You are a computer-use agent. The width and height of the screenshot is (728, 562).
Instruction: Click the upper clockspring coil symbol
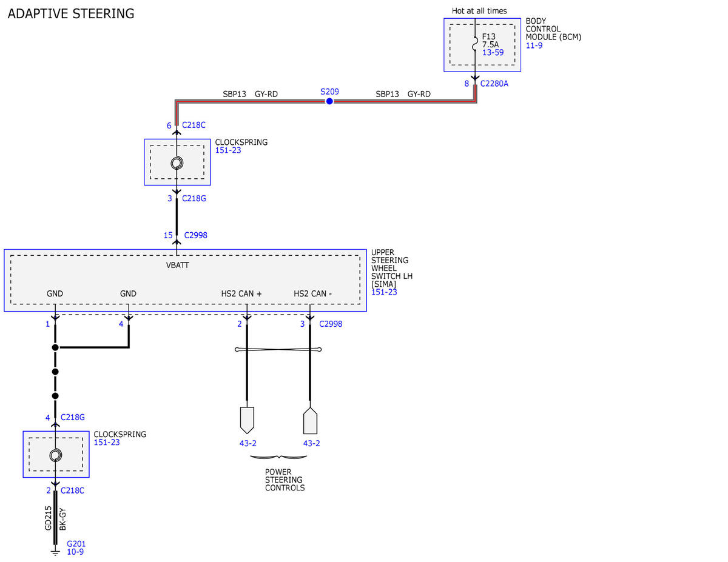(177, 162)
